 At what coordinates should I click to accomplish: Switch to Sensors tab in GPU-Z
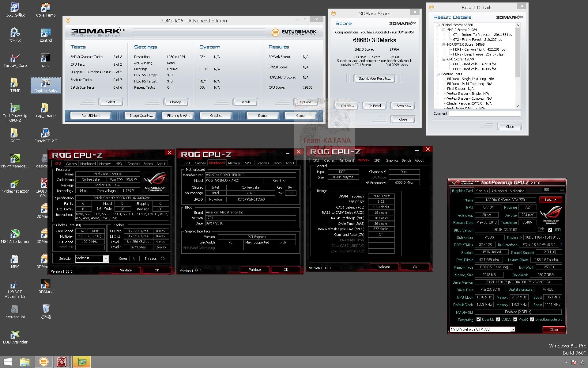(x=482, y=191)
